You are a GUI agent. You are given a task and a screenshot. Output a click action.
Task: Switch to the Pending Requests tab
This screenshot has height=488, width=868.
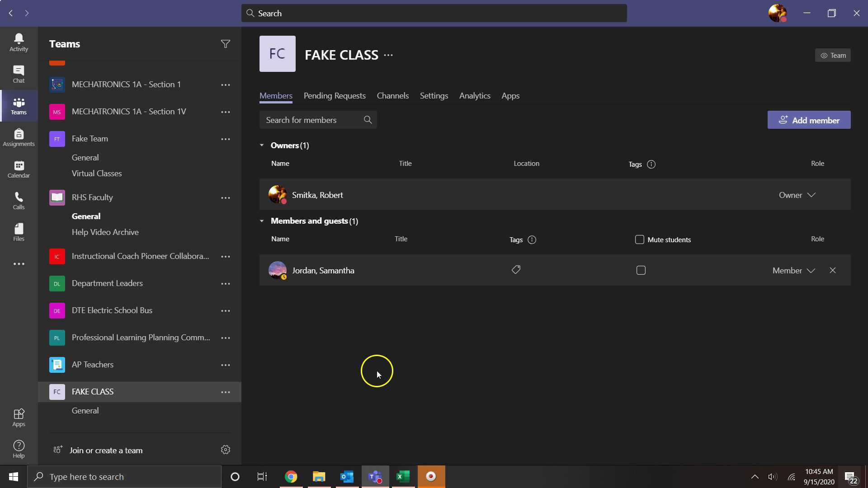[335, 96]
